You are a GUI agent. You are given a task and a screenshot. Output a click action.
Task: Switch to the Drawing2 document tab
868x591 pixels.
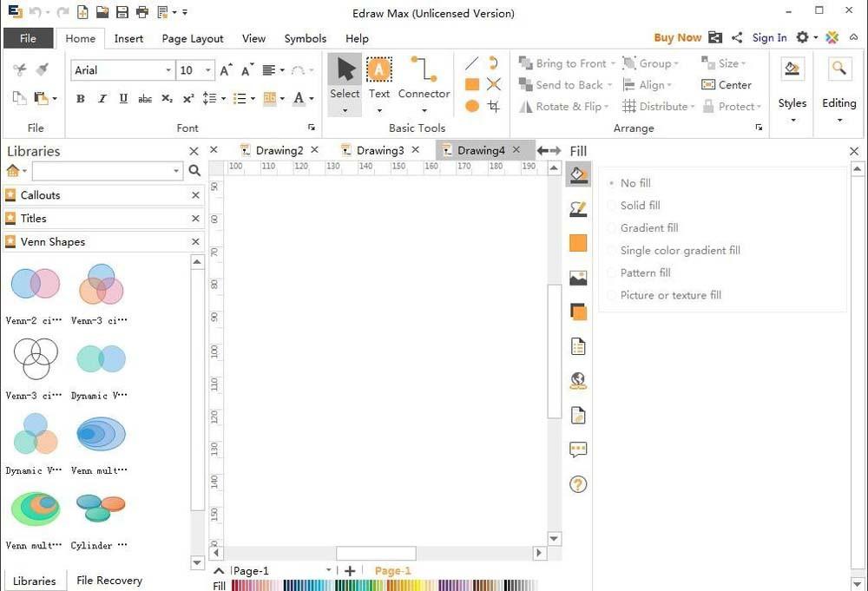pyautogui.click(x=279, y=150)
